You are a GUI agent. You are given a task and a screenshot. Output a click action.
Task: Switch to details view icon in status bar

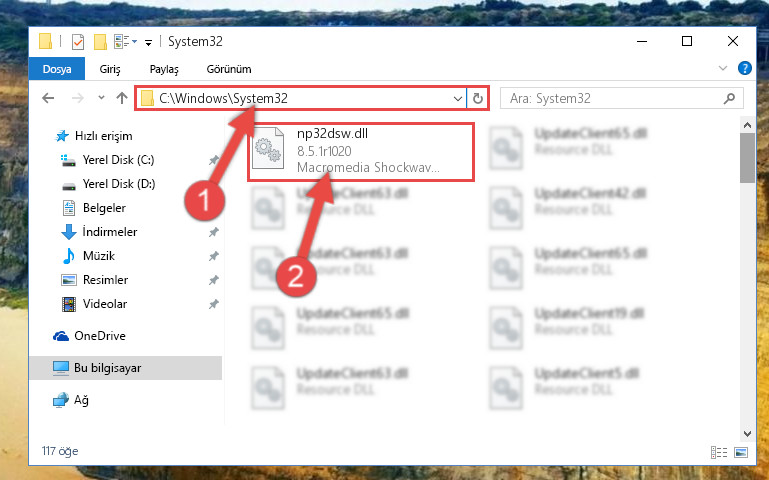[x=718, y=452]
